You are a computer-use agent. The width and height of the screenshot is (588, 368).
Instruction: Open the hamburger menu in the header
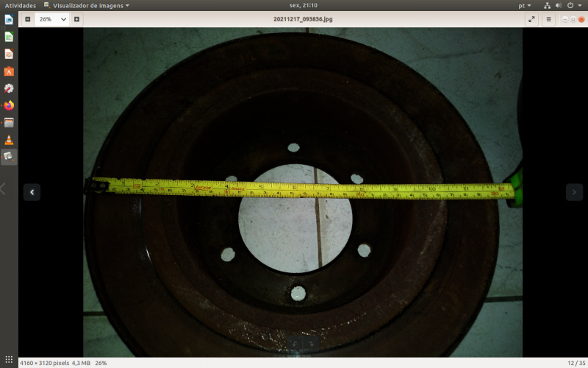[548, 19]
